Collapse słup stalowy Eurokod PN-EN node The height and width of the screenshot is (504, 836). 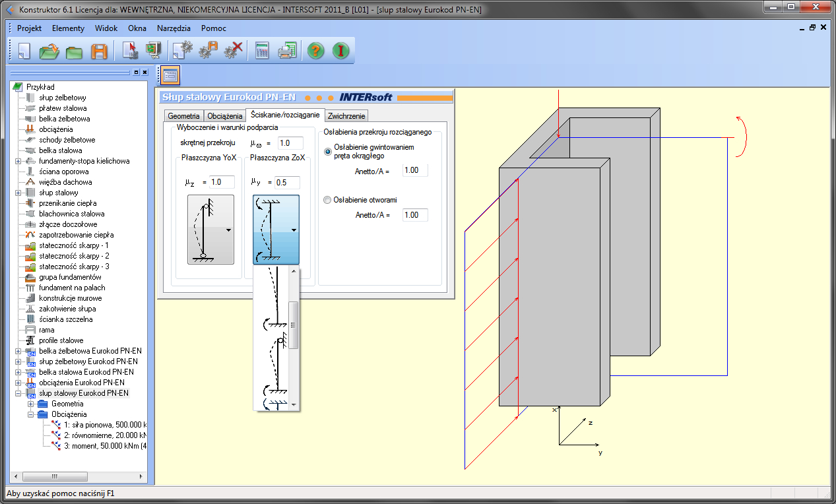[18, 393]
